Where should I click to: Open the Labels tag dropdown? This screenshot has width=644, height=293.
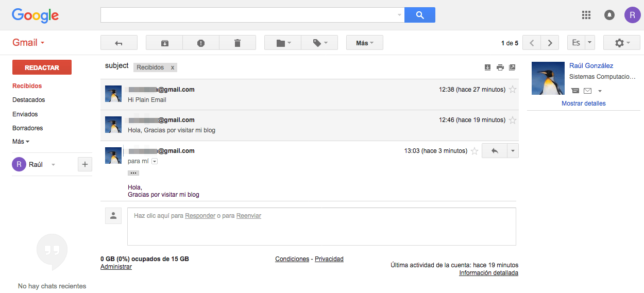click(319, 43)
